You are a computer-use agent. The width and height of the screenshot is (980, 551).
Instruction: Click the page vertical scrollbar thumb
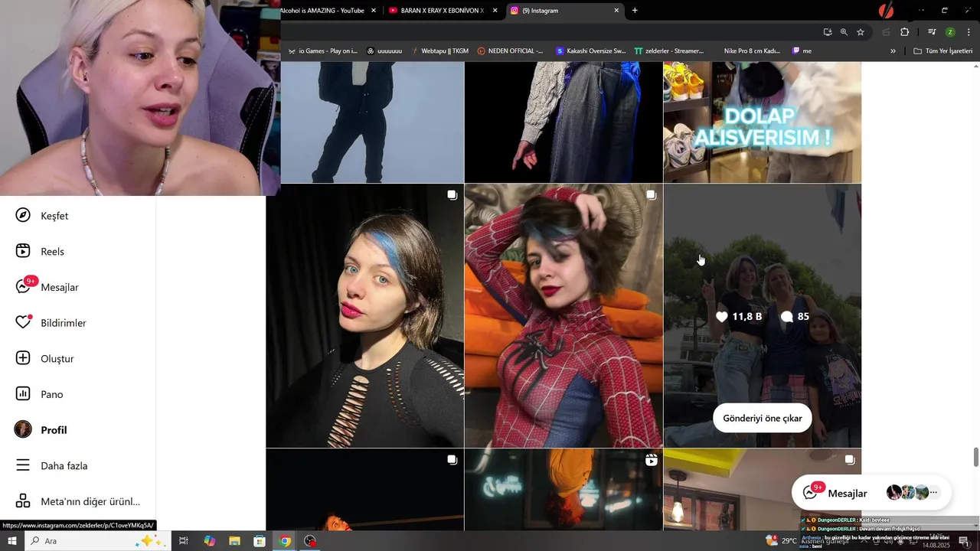pos(975,457)
